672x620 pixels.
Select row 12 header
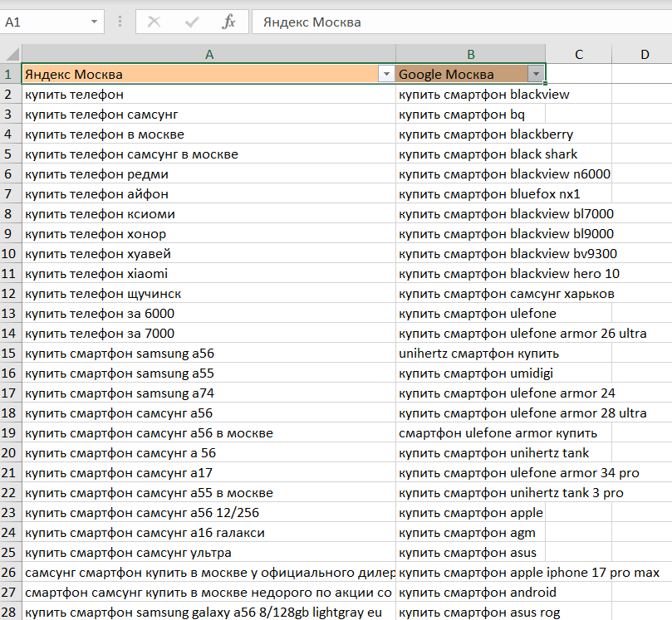[x=11, y=294]
